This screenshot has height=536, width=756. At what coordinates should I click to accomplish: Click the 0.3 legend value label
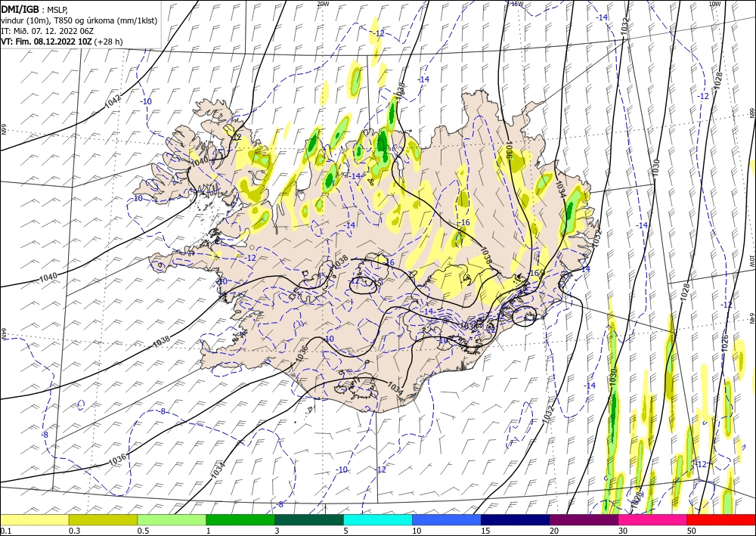click(74, 531)
